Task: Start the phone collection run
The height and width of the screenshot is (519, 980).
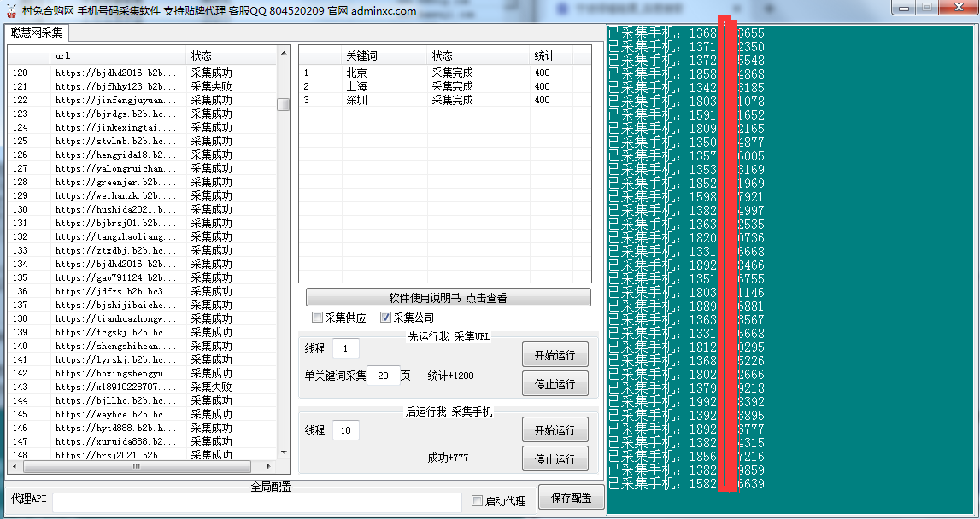Action: (554, 429)
